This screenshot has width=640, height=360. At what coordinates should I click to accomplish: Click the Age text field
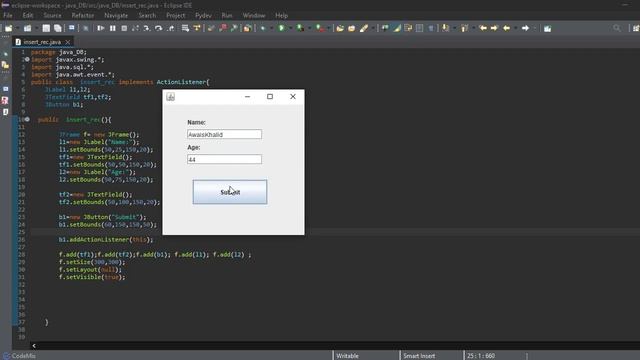[x=224, y=159]
